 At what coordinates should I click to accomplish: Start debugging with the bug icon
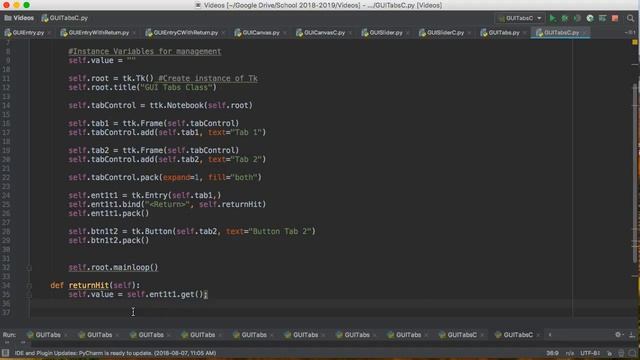[x=565, y=18]
